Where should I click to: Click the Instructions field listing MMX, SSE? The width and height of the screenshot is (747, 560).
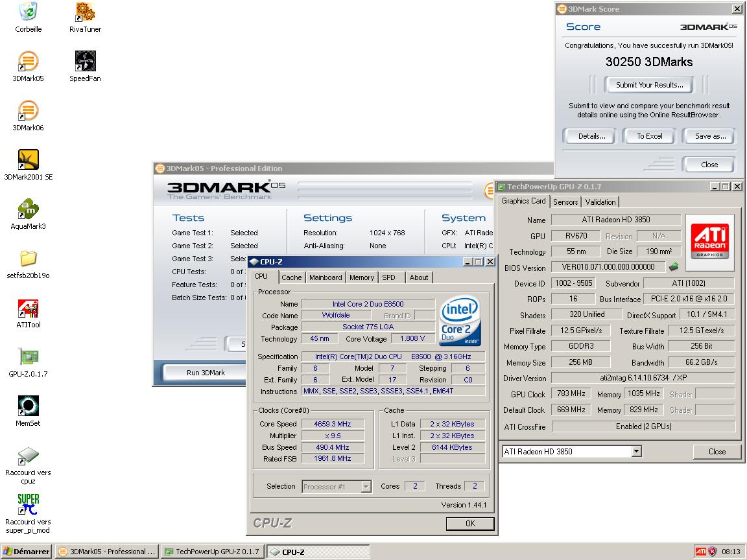click(x=394, y=391)
